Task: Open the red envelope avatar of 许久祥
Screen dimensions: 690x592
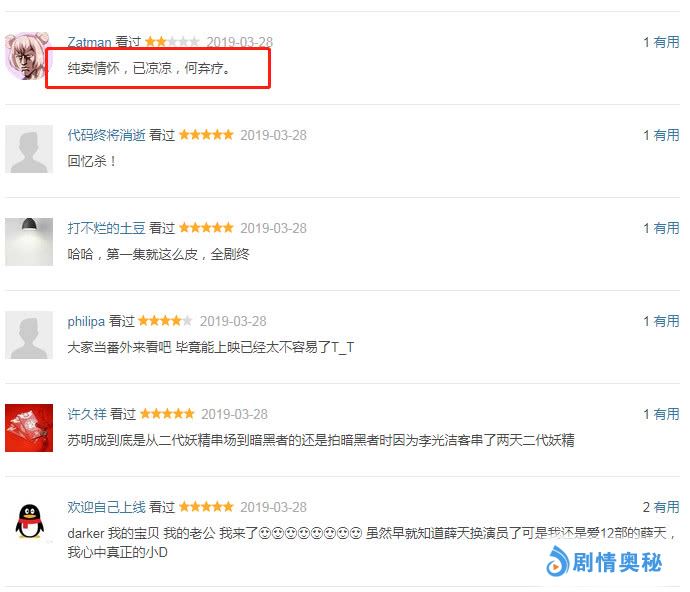Action: click(29, 428)
